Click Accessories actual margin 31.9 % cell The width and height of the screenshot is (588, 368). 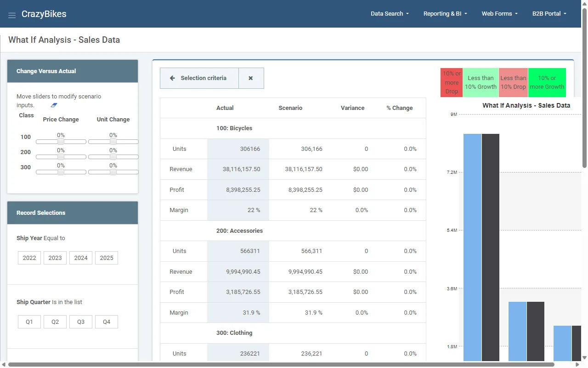tap(238, 313)
